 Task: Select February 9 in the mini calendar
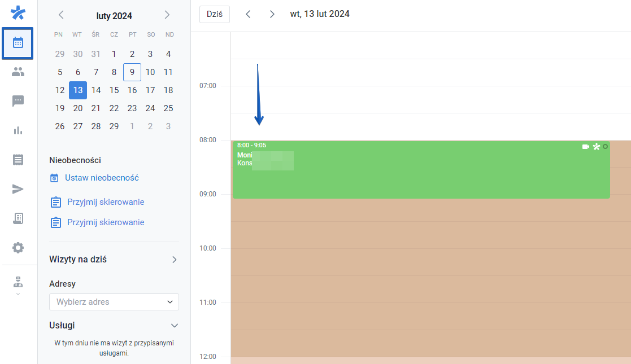[x=132, y=72]
